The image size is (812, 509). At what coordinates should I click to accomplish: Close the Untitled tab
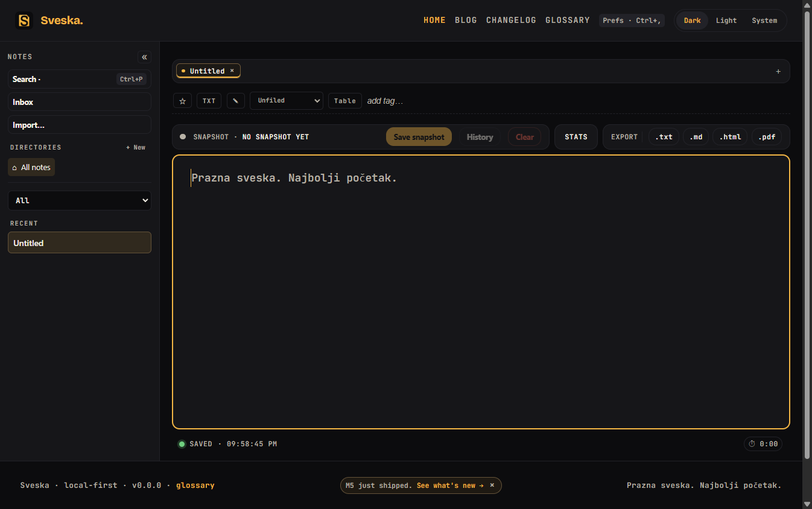(x=232, y=71)
